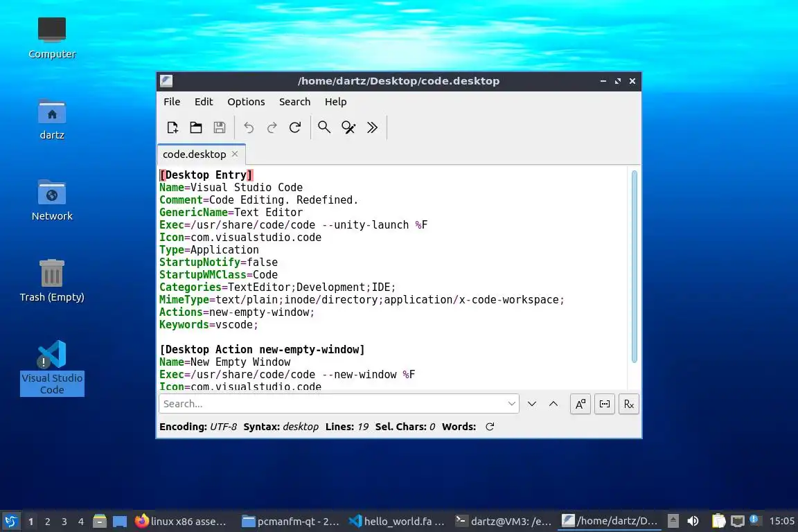This screenshot has width=798, height=532.
Task: Switch to virtual desktop 3
Action: point(64,522)
